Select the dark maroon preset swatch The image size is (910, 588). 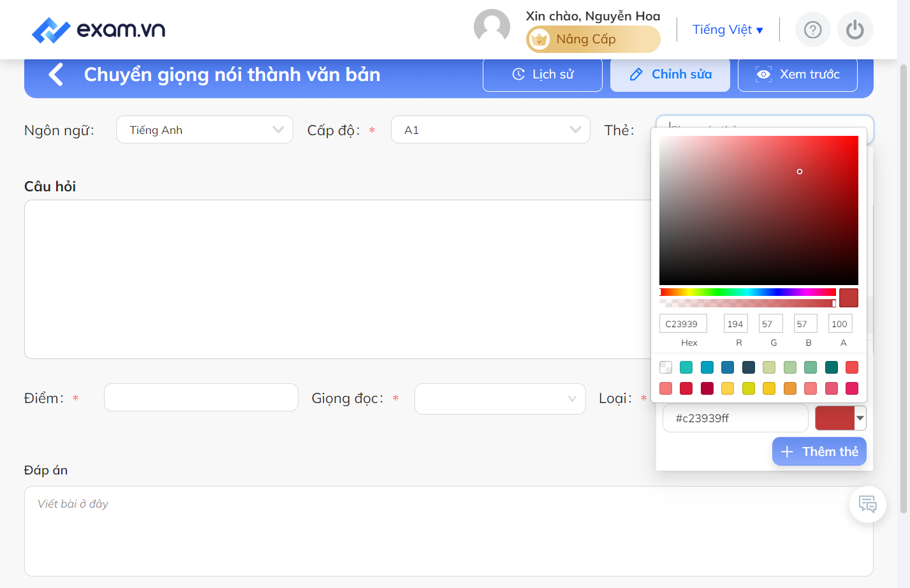point(707,388)
